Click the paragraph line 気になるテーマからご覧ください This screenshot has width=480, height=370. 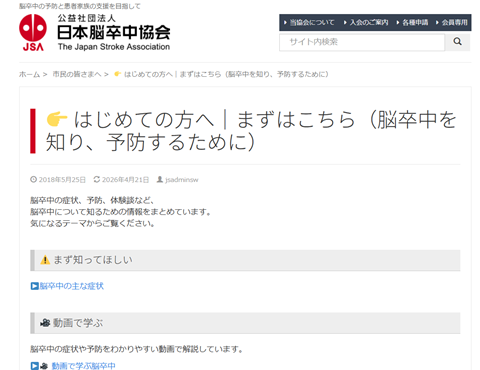click(92, 223)
